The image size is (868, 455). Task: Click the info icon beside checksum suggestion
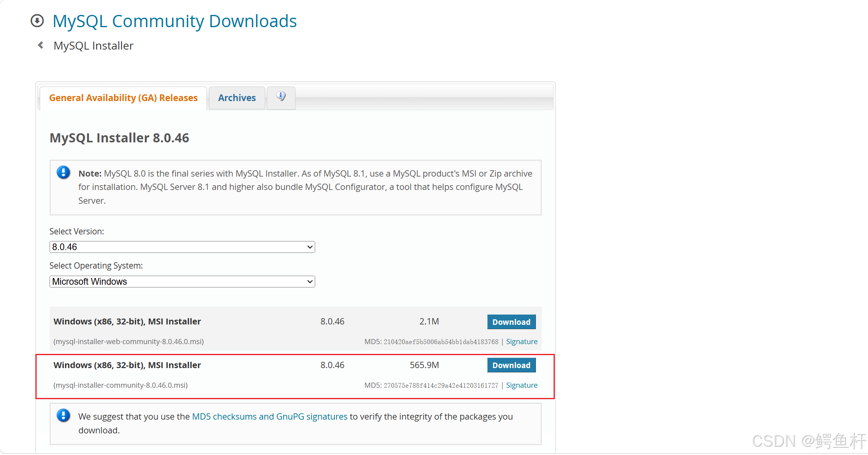coord(63,415)
